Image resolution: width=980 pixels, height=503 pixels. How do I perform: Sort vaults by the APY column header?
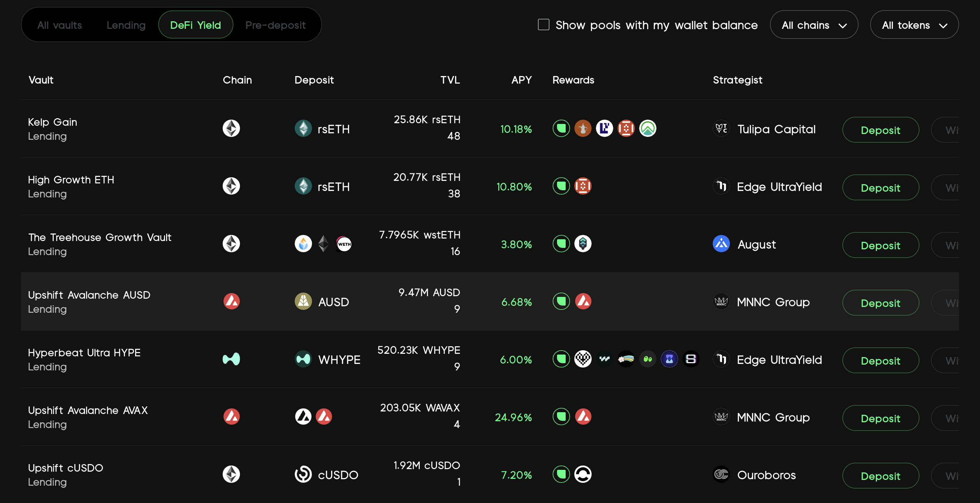(521, 80)
